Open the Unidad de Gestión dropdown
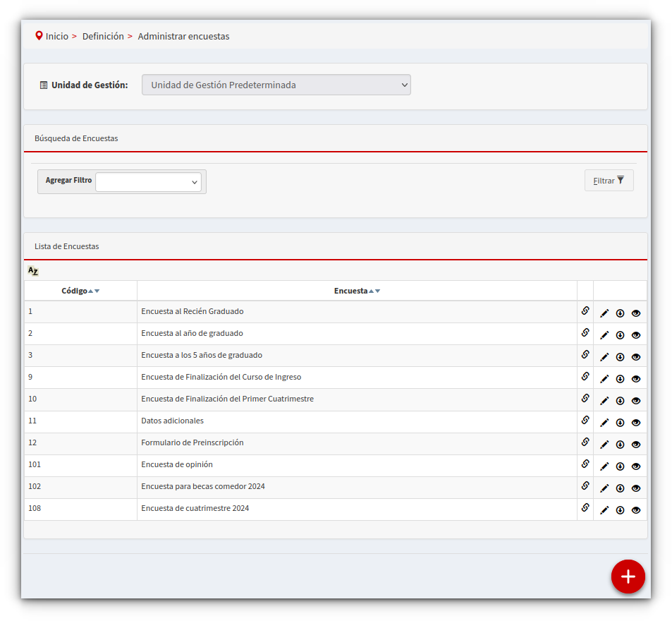Image resolution: width=672 pixels, height=621 pixels. (x=276, y=85)
